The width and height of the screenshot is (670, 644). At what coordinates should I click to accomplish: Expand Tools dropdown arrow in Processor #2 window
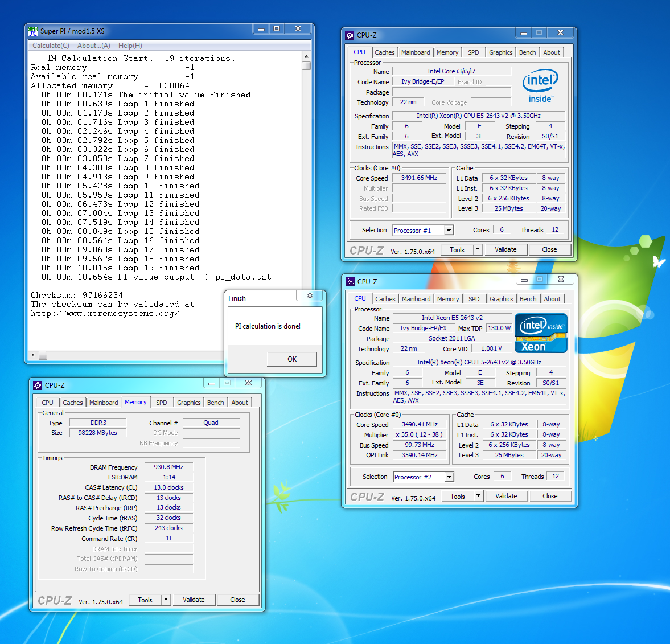(478, 496)
